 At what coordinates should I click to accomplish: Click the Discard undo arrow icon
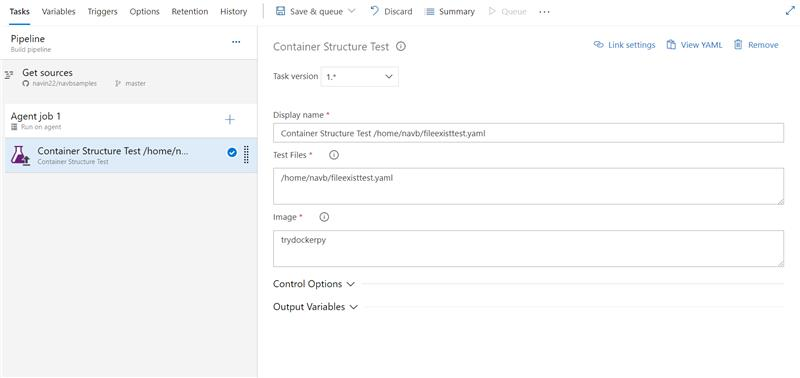coord(374,11)
